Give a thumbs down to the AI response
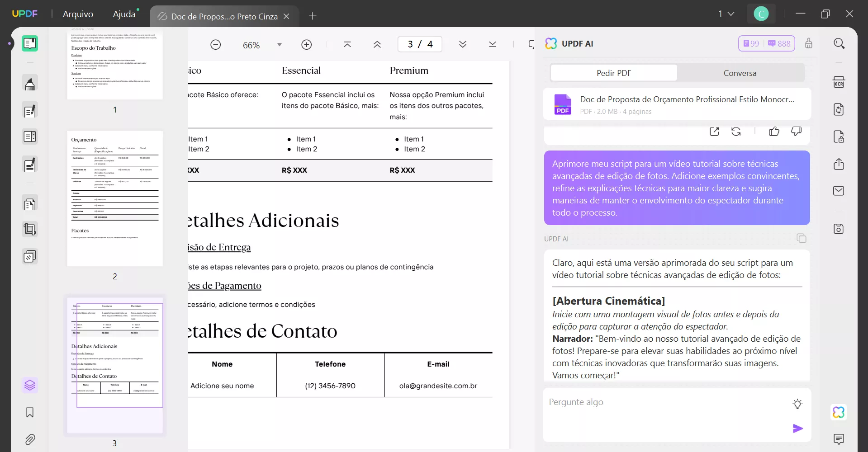This screenshot has width=868, height=452. click(x=796, y=131)
